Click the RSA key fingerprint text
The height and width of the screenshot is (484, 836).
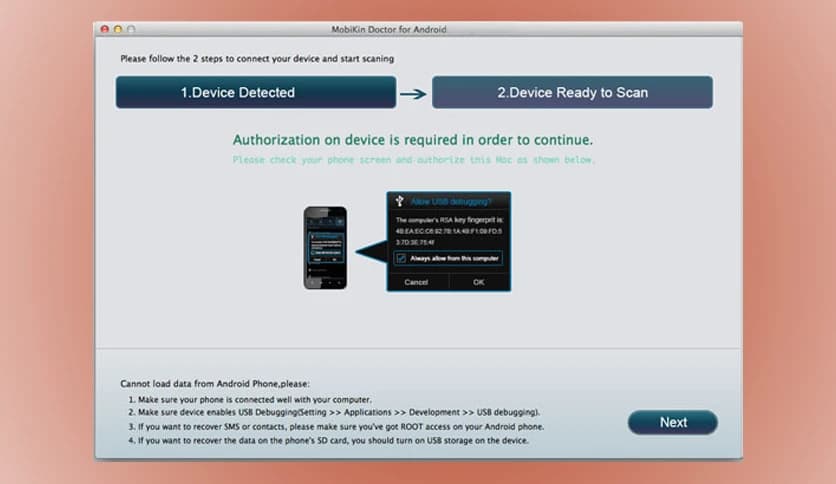point(449,231)
